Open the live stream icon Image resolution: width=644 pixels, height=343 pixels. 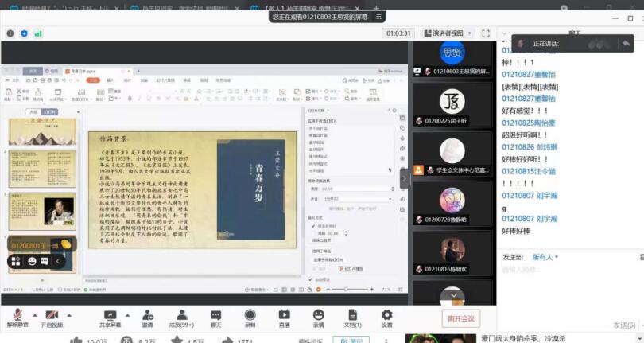click(284, 314)
